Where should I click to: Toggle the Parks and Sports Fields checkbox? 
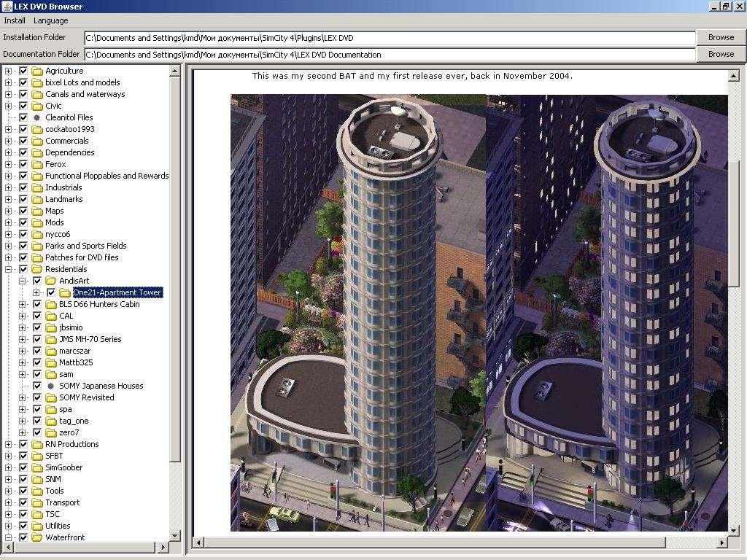tap(23, 246)
